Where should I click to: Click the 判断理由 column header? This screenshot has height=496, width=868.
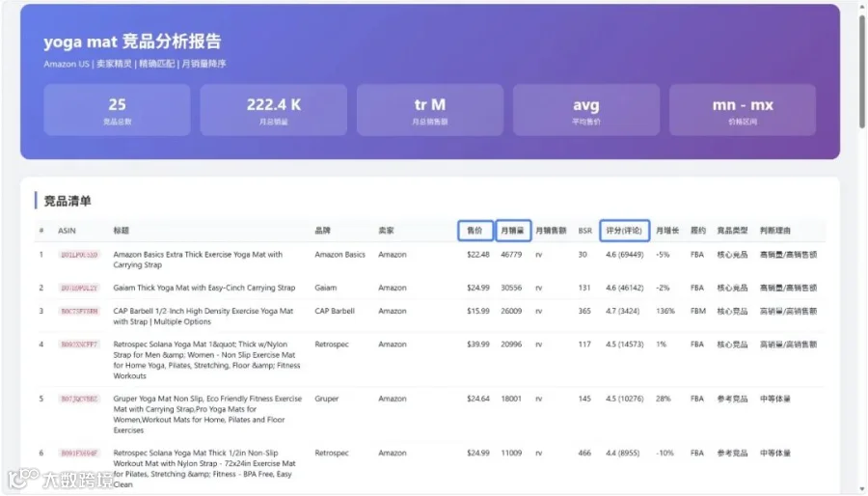[x=775, y=231]
